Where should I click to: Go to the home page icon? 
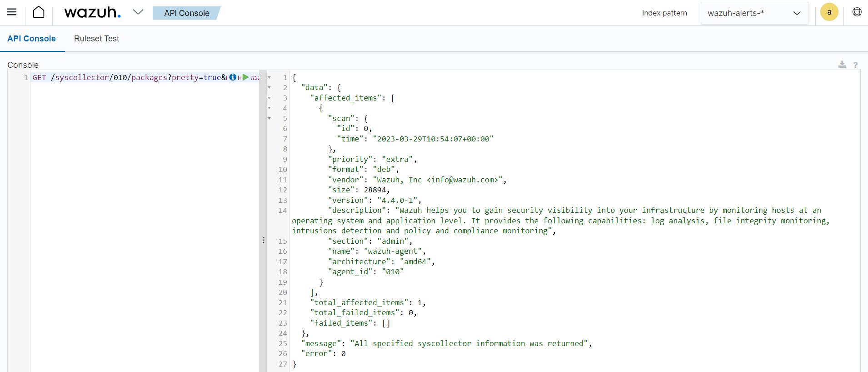39,12
